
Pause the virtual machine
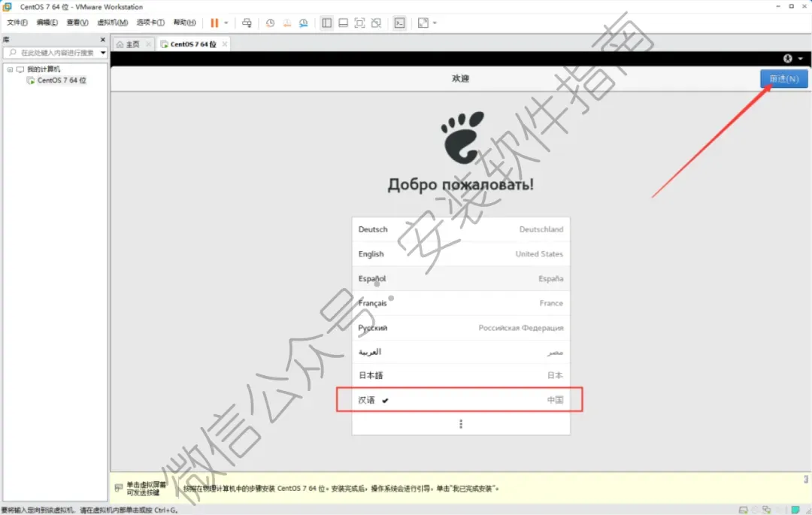[214, 23]
